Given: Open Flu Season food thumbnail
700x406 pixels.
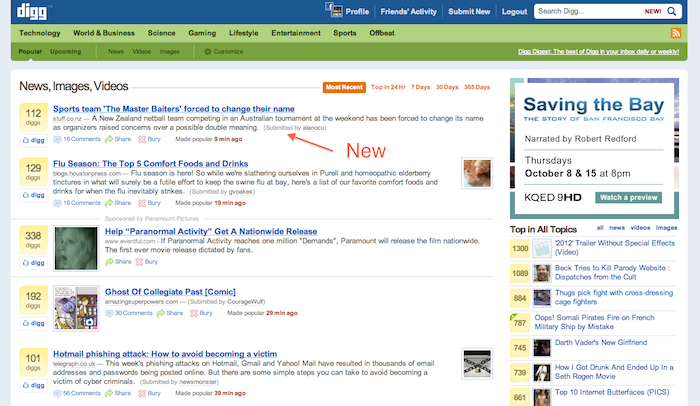Looking at the screenshot, I should [477, 173].
